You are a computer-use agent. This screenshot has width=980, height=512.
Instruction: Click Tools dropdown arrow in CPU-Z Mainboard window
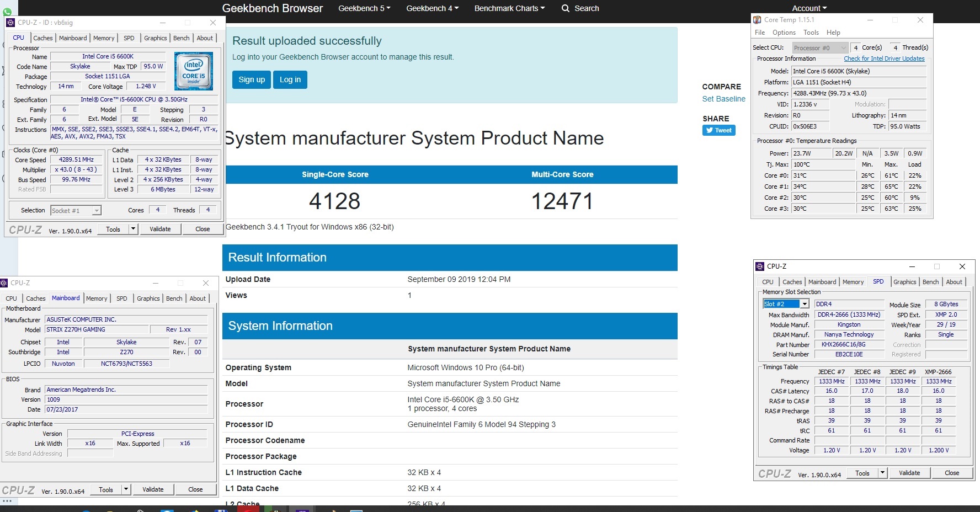126,489
